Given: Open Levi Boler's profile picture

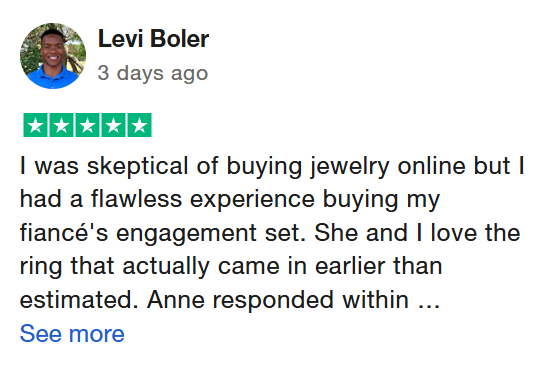Looking at the screenshot, I should coord(53,56).
